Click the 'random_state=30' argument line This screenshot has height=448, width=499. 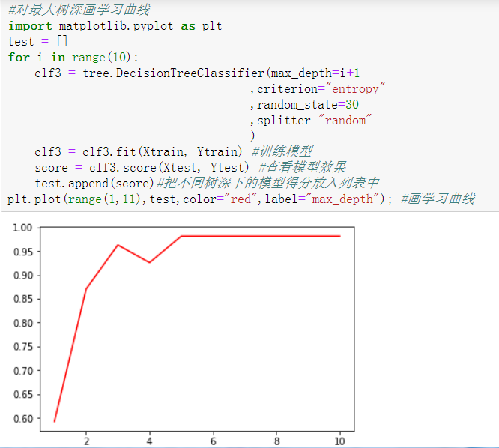pyautogui.click(x=304, y=105)
